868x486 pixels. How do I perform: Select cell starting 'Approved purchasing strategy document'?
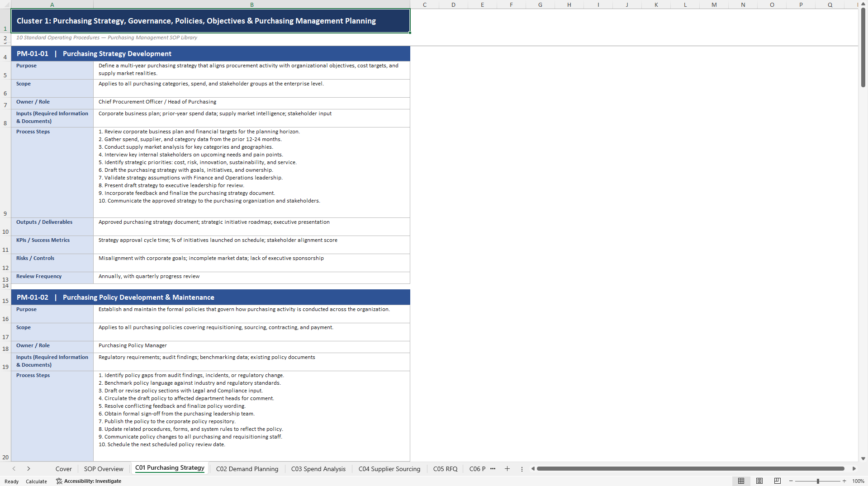[x=251, y=226]
